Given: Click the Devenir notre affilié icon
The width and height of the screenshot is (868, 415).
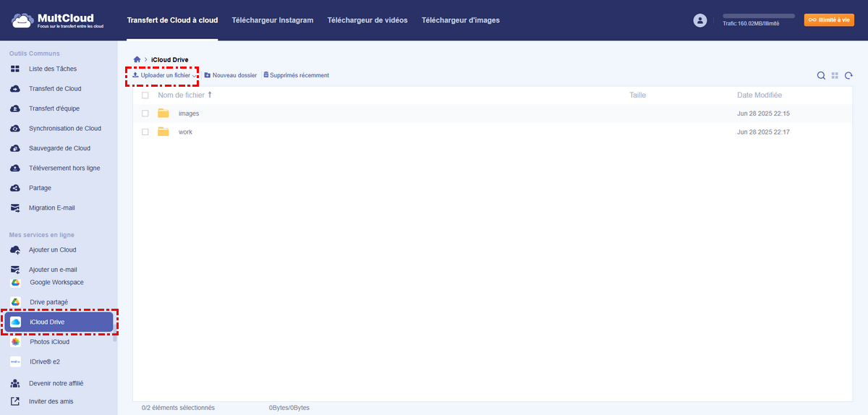Looking at the screenshot, I should point(15,384).
